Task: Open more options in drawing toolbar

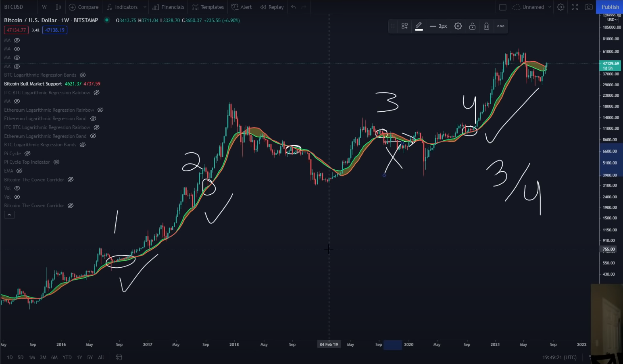Action: click(x=501, y=26)
